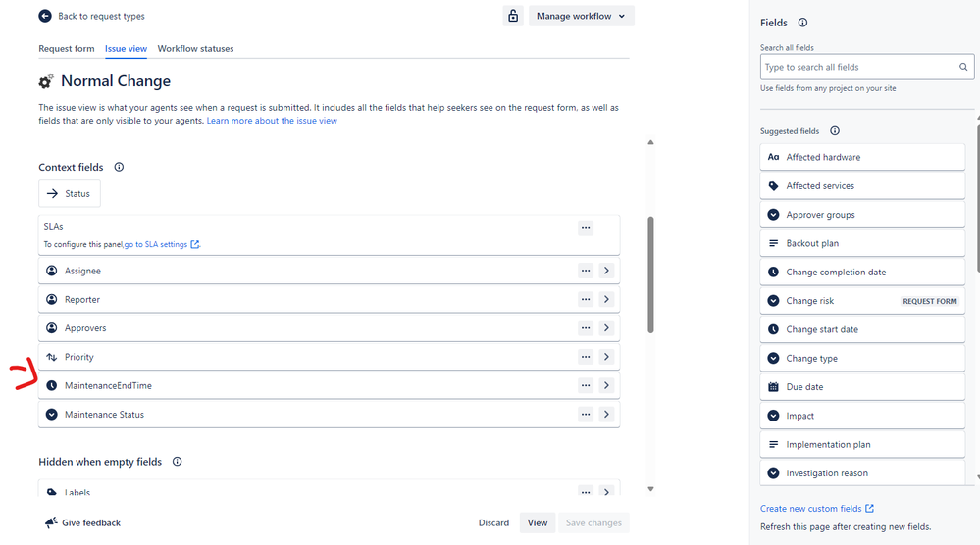Image resolution: width=980 pixels, height=545 pixels.
Task: Click the Context fields info icon
Action: pos(119,167)
